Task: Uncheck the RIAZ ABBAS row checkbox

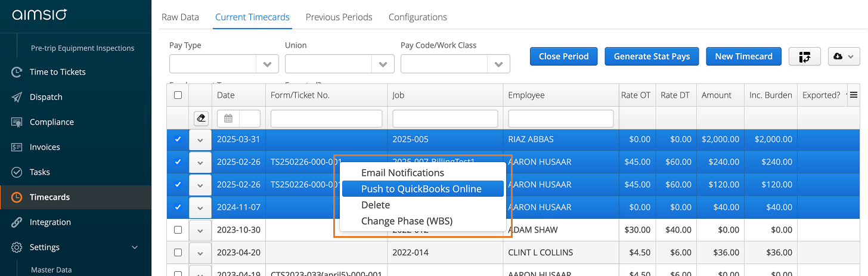Action: [178, 139]
